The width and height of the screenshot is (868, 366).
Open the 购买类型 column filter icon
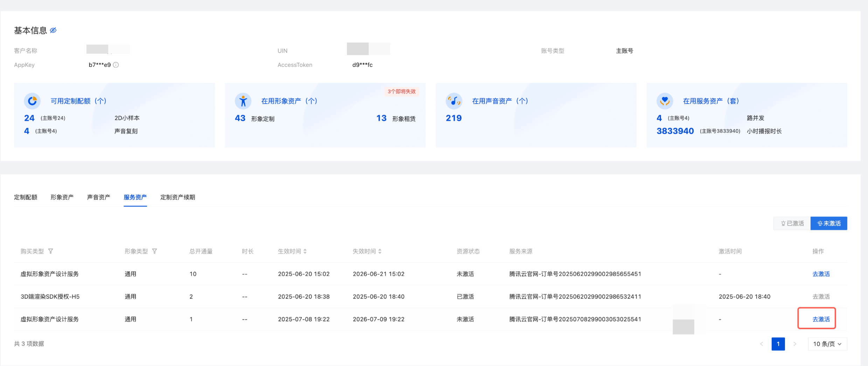click(x=51, y=251)
